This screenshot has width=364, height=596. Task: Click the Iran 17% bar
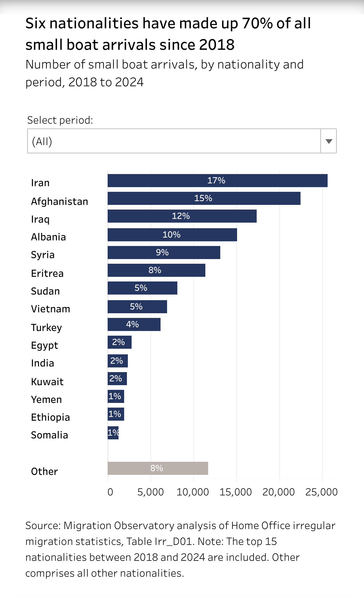coord(217,181)
